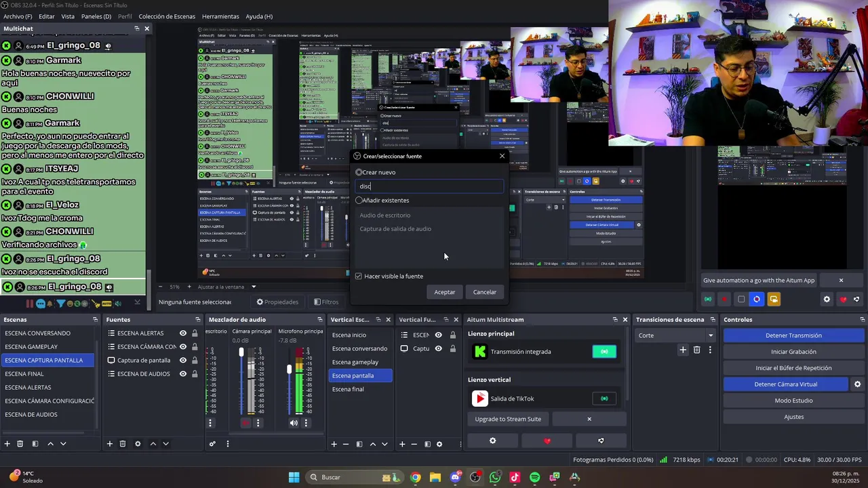The height and width of the screenshot is (488, 868).
Task: Toggle lock on ESCENA ALERTAS source
Action: coord(195,333)
